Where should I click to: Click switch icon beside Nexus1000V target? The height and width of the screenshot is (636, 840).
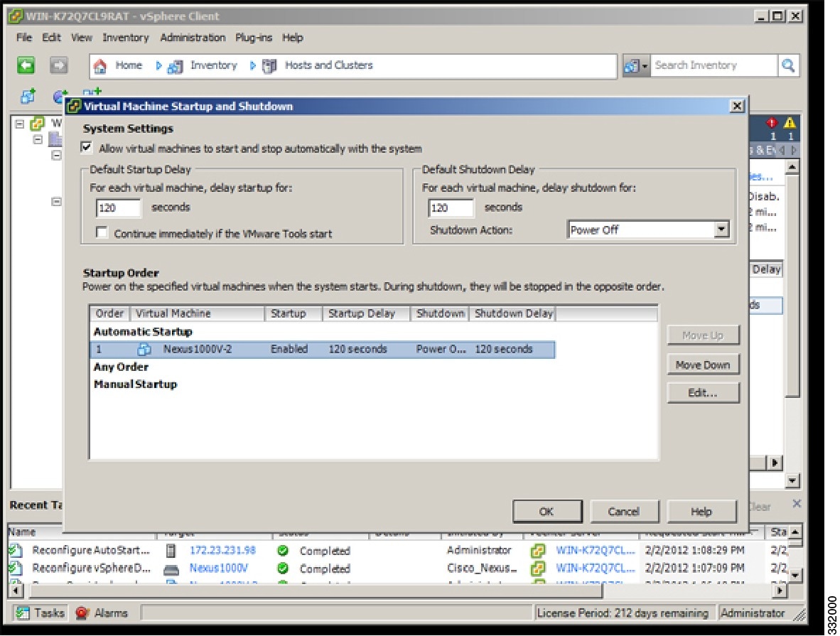171,569
